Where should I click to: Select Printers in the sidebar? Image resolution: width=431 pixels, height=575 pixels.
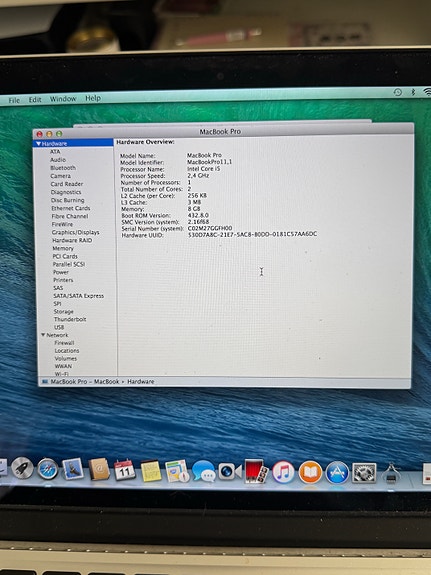(x=63, y=280)
